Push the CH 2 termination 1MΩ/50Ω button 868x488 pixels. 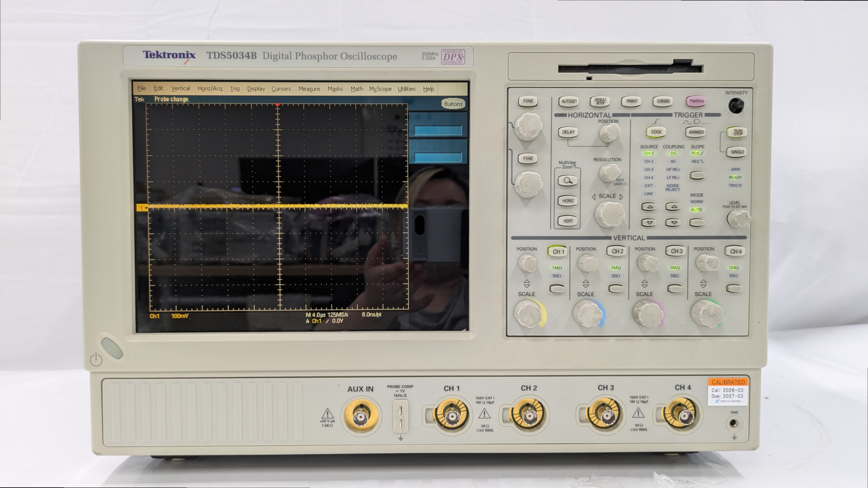[616, 289]
